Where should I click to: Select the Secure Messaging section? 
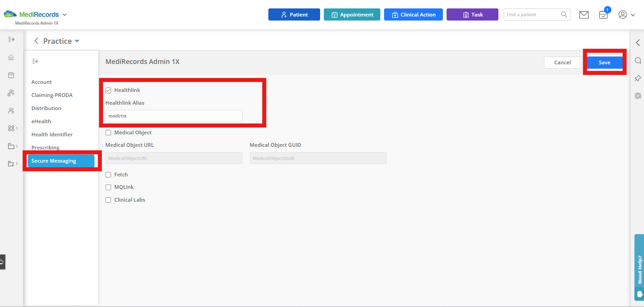[61, 161]
